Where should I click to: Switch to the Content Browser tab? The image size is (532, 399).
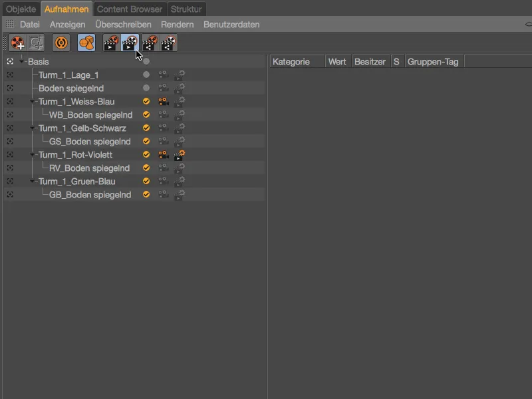click(130, 9)
